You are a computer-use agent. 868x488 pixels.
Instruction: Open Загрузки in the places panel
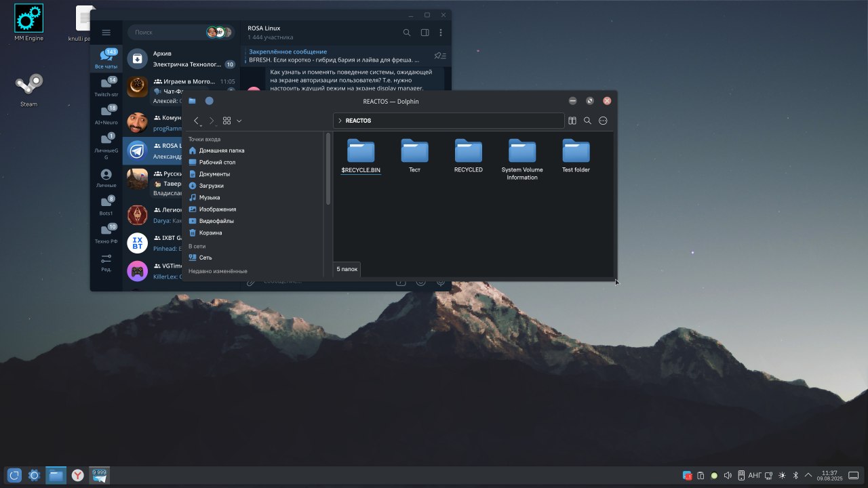(211, 186)
